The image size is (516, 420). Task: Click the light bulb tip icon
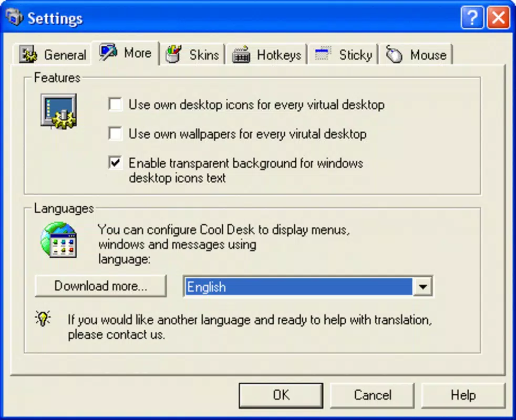(43, 318)
